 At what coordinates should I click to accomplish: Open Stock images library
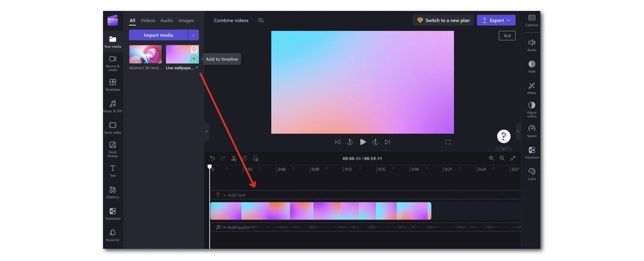113,150
